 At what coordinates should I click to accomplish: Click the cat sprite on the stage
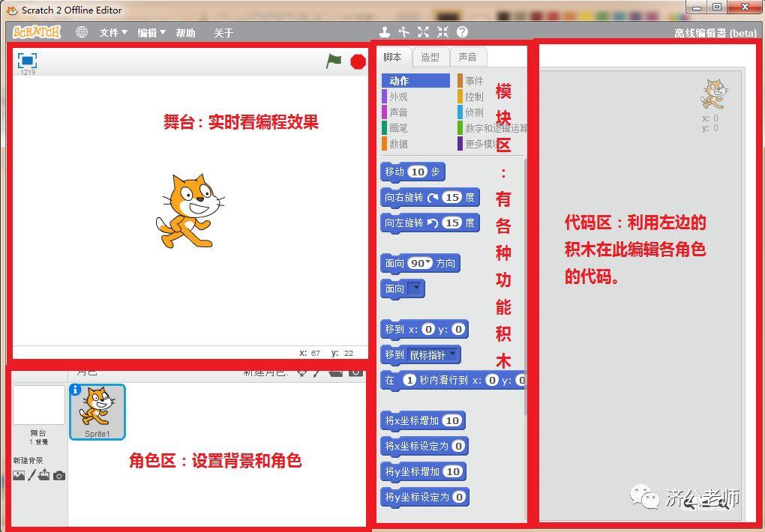tap(190, 211)
